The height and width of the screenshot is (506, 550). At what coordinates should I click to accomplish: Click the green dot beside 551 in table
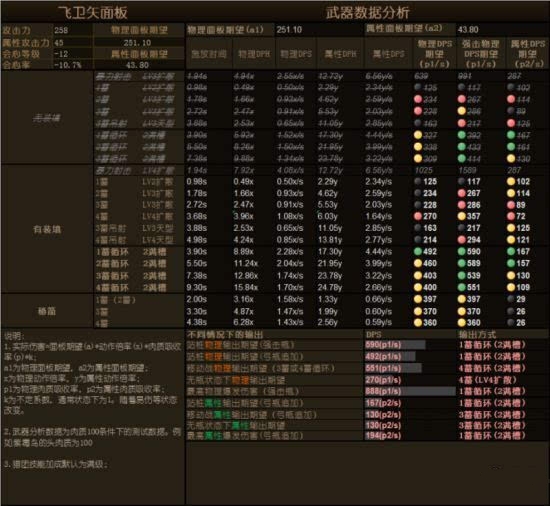[462, 287]
